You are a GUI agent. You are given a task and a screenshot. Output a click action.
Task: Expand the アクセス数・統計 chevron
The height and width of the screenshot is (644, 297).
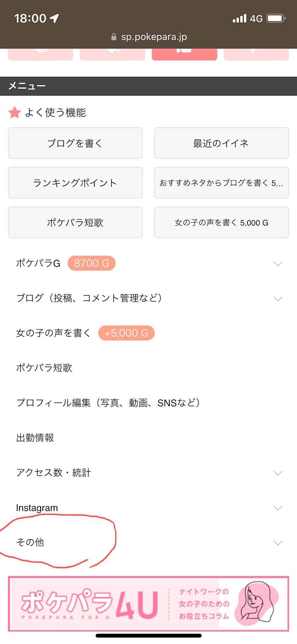[x=278, y=473]
